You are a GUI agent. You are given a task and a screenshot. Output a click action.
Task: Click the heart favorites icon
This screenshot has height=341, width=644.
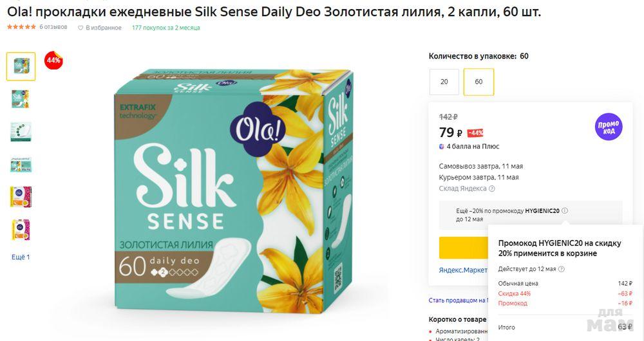80,28
